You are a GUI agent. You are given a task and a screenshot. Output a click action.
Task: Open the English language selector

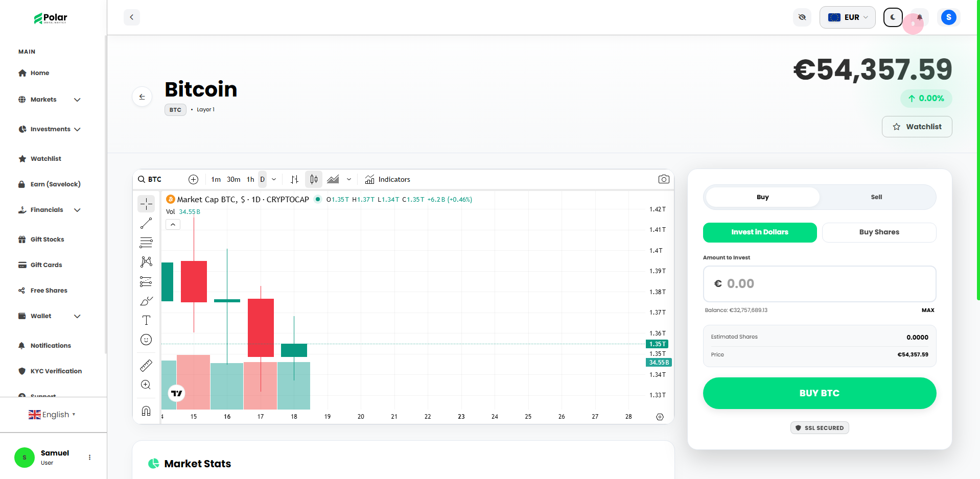[52, 415]
